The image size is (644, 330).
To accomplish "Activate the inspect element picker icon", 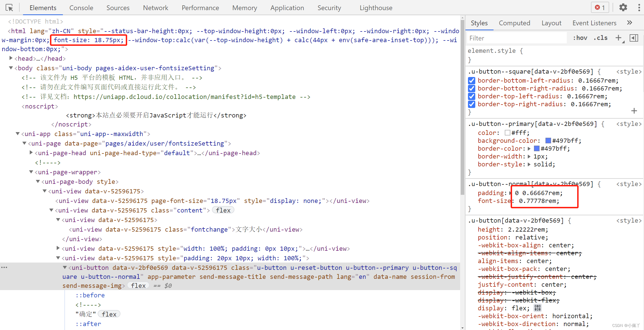I will (x=9, y=8).
